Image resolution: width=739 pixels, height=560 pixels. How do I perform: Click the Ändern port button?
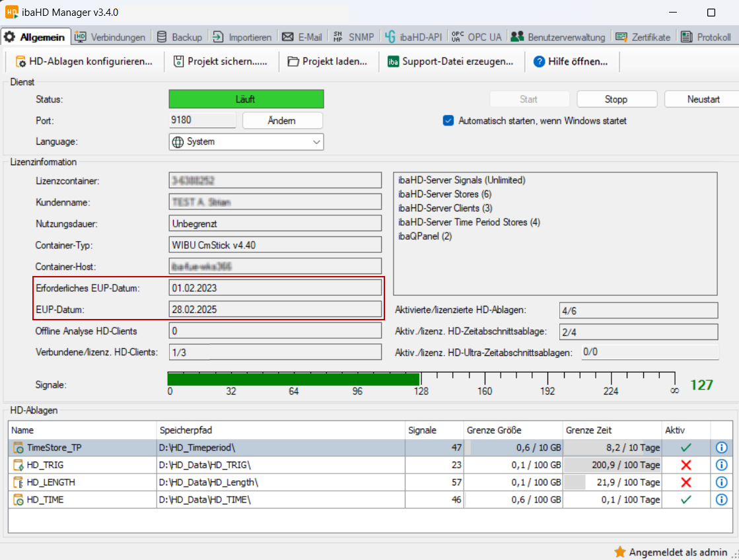point(282,121)
